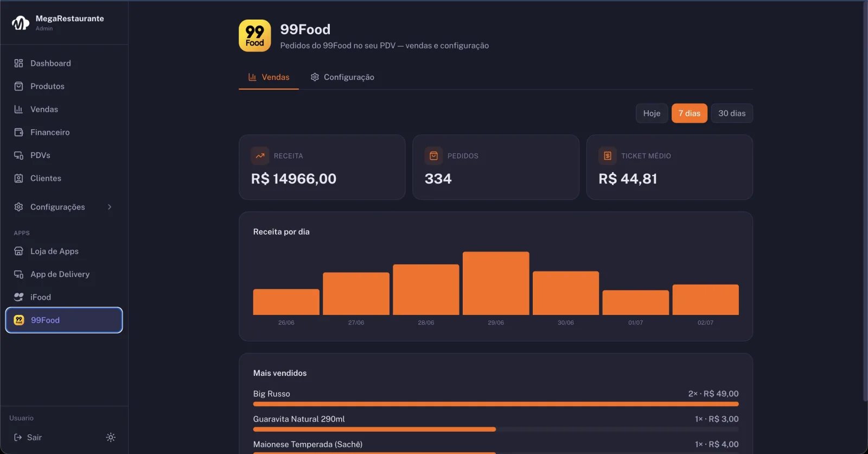This screenshot has height=454, width=868.
Task: Click the 1× · R$ 3,00 value
Action: click(x=717, y=419)
